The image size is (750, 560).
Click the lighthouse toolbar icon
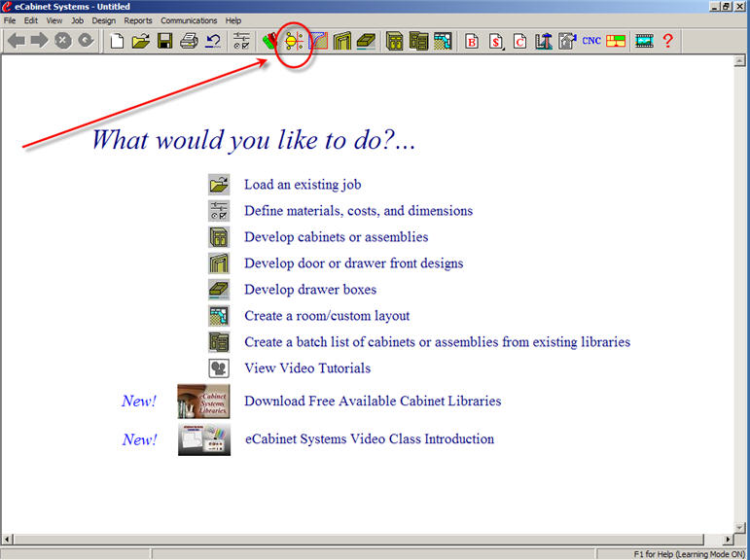(x=544, y=41)
